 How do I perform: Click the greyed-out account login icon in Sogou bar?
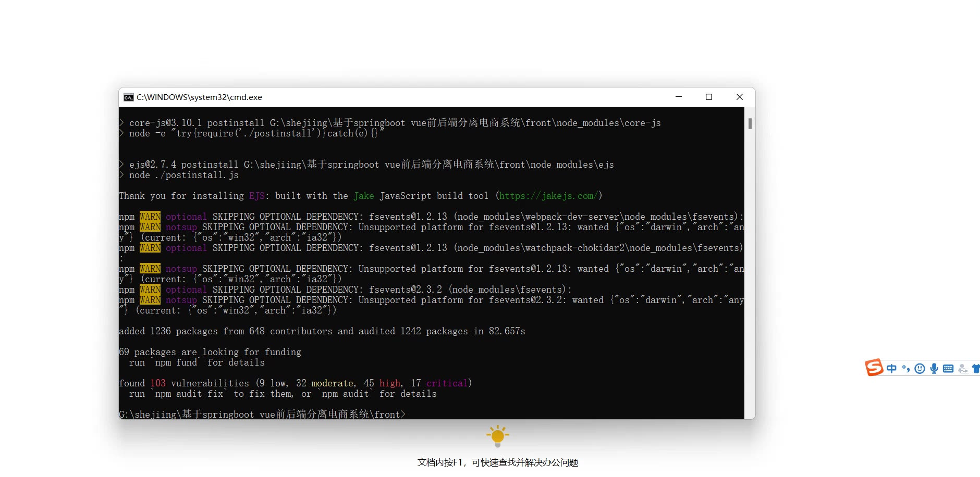click(963, 369)
